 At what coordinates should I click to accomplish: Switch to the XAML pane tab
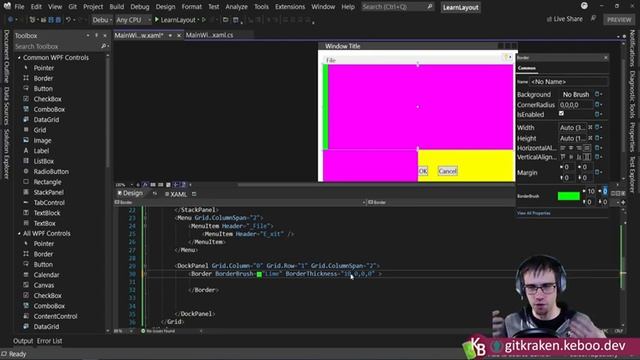click(176, 194)
